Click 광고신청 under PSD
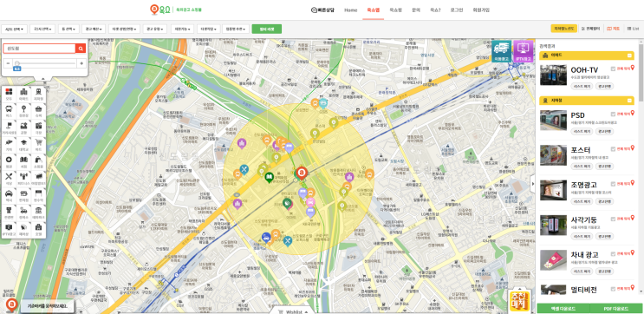This screenshot has width=644, height=314. [605, 132]
